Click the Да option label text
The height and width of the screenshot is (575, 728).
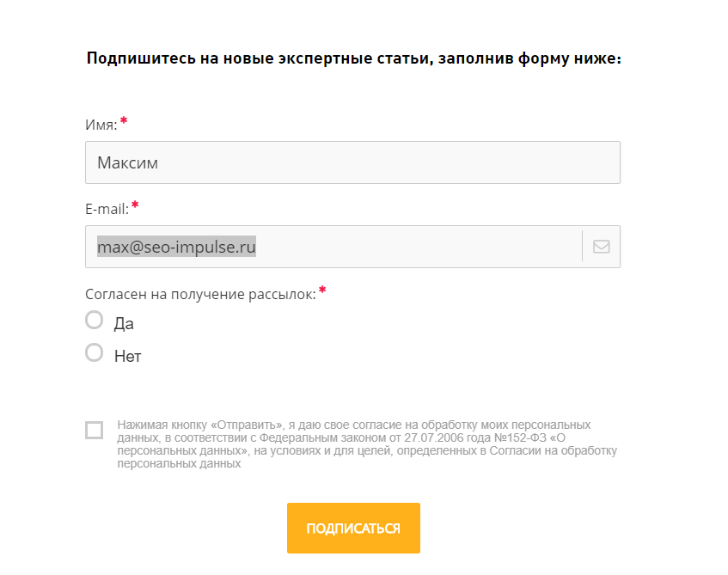(x=125, y=321)
